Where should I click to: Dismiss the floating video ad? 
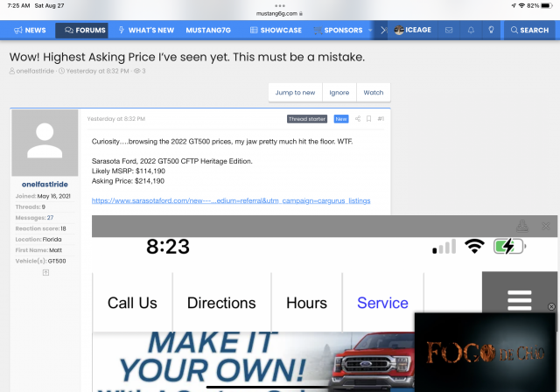pyautogui.click(x=551, y=306)
